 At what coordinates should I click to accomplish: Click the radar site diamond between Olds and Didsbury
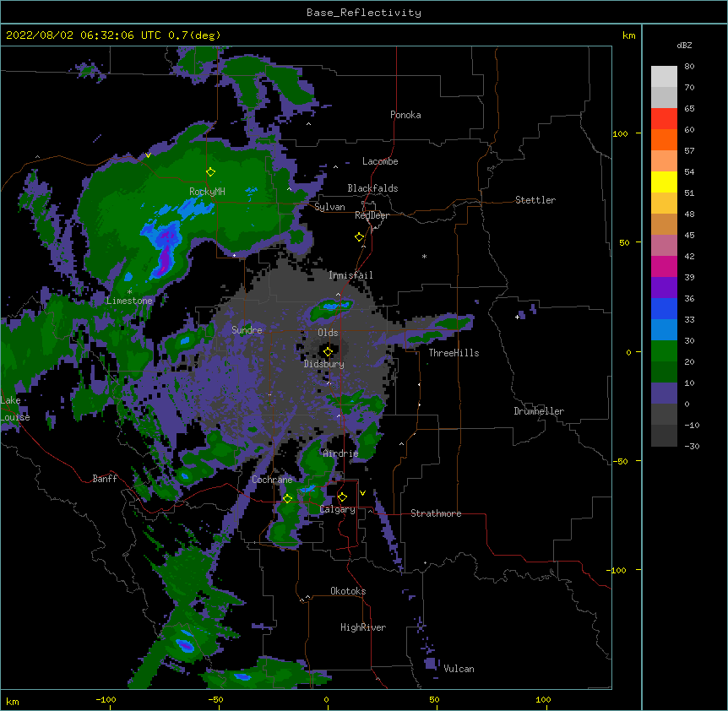point(328,351)
